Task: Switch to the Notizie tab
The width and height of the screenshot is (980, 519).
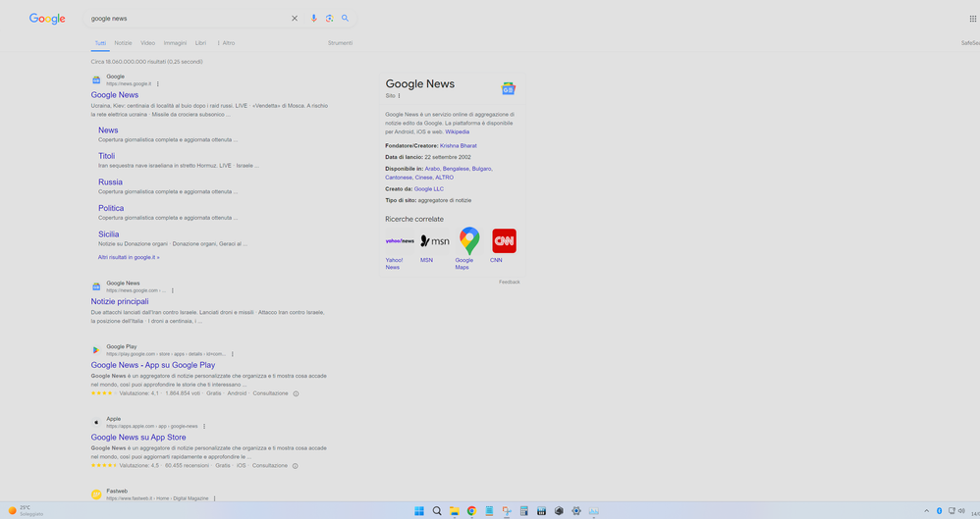Action: 123,43
